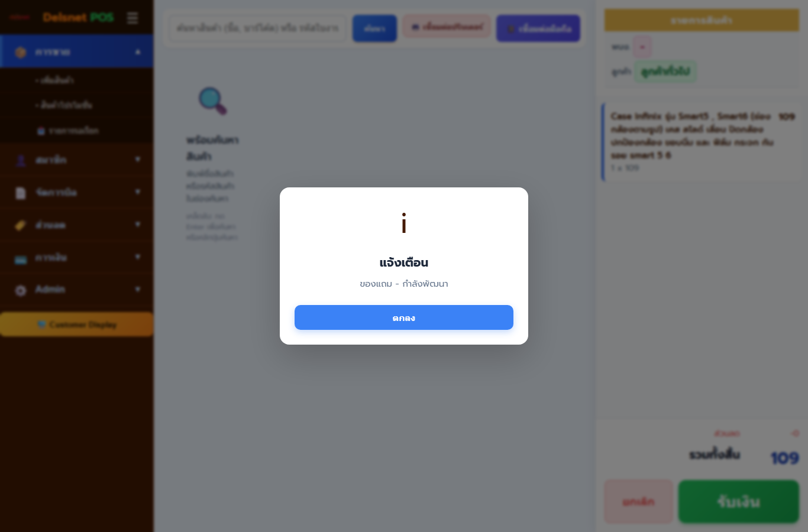Click the green รับเงิน pay button
The image size is (808, 532).
738,502
